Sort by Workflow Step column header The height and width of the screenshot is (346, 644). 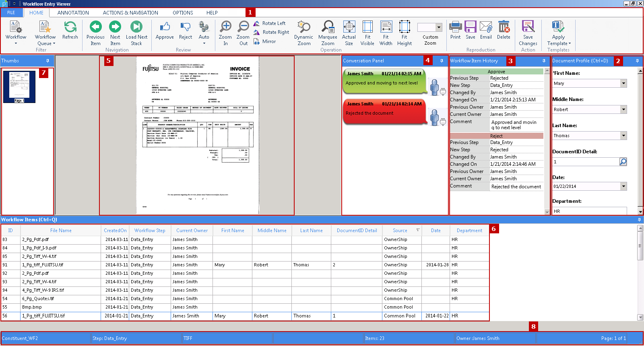pos(150,231)
